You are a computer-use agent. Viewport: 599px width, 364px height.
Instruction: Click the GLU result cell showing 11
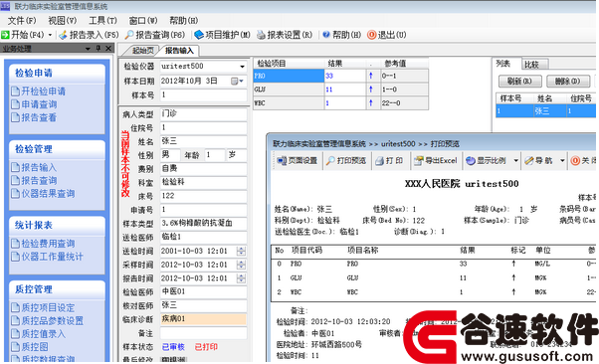coord(345,90)
